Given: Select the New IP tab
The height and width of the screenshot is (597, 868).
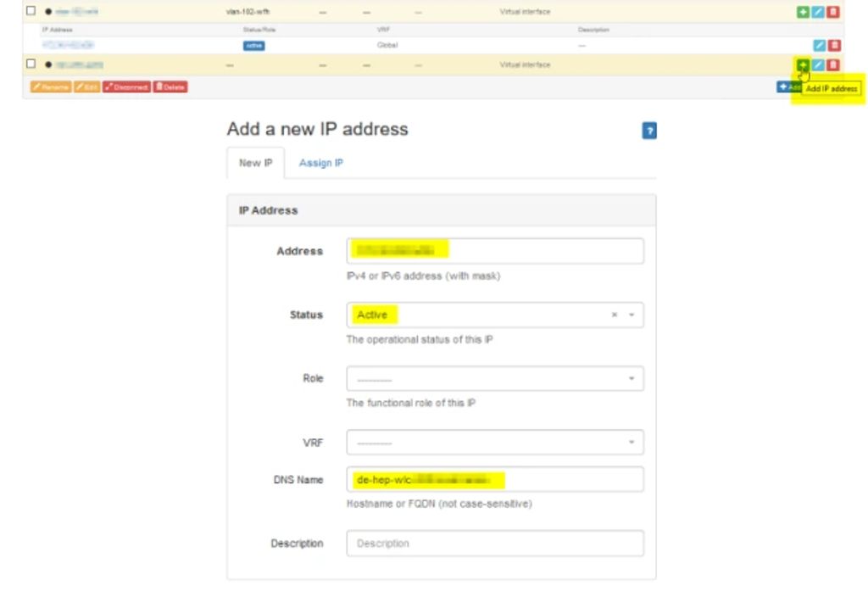Looking at the screenshot, I should (254, 163).
